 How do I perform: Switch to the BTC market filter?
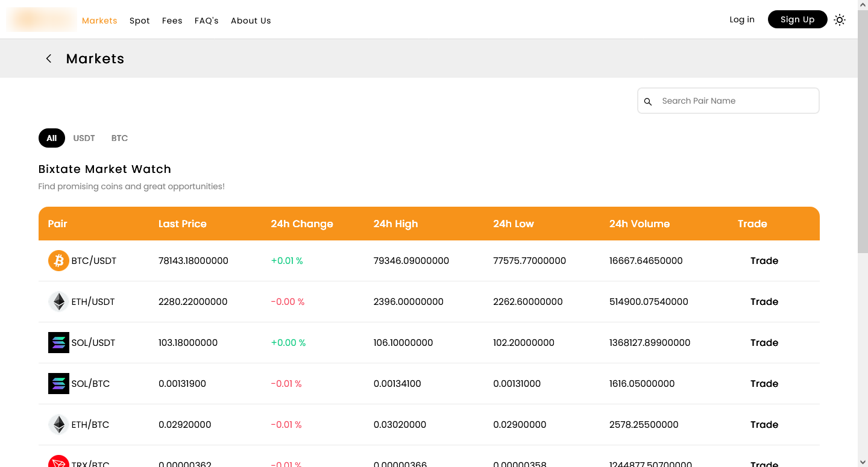click(x=119, y=138)
